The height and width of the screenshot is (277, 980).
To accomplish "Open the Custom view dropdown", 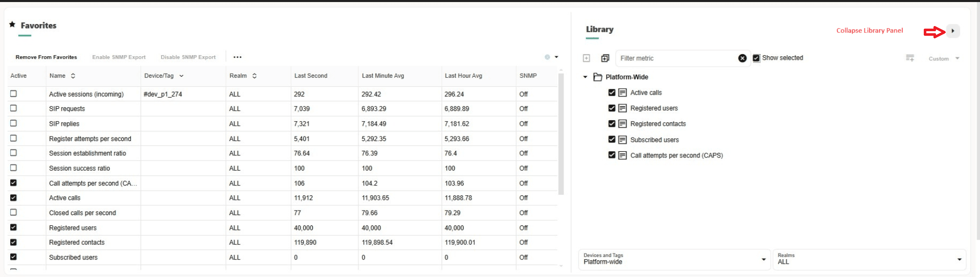I will 944,58.
